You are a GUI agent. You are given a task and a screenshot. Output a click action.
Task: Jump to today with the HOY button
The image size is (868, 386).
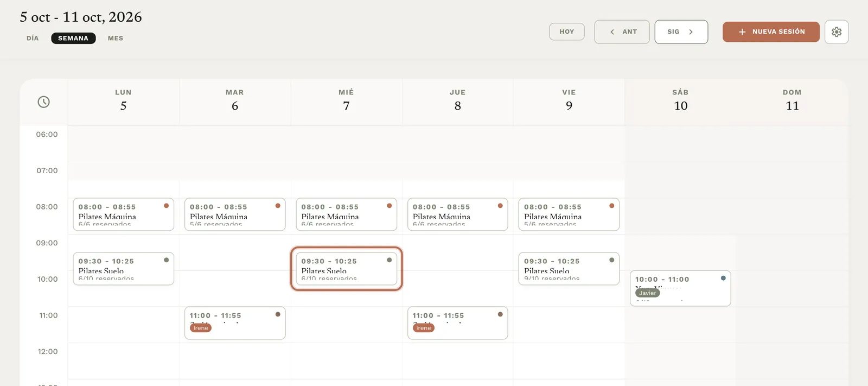coord(567,31)
